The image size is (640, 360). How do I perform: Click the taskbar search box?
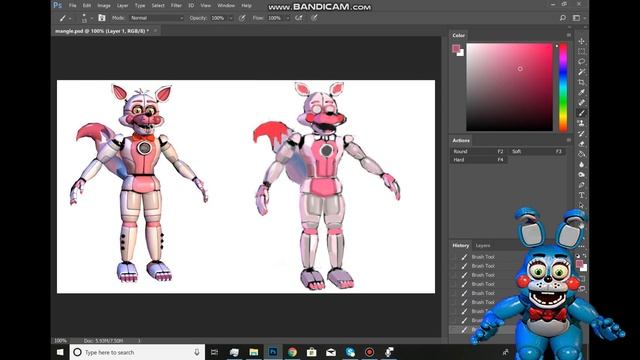click(137, 352)
